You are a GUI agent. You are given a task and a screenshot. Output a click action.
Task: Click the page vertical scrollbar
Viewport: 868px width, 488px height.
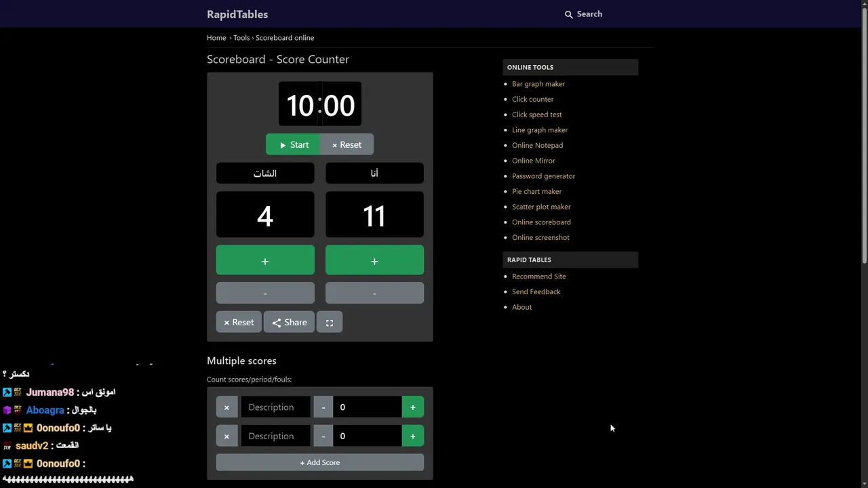[864, 136]
